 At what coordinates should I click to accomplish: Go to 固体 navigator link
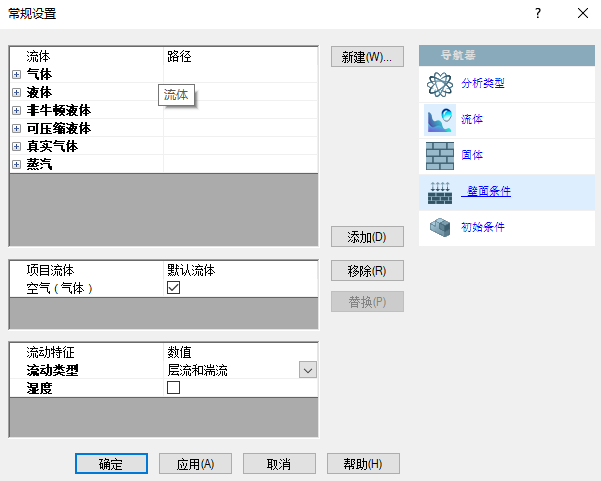tap(472, 155)
